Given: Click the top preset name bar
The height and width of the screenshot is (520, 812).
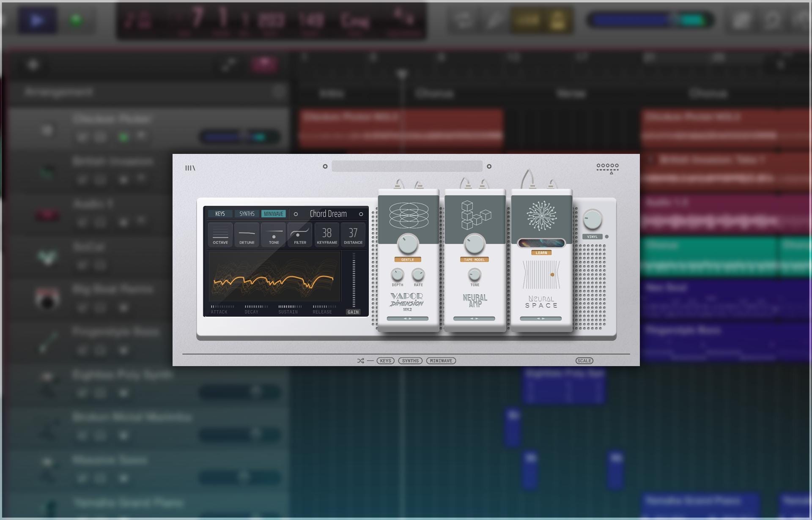Looking at the screenshot, I should click(x=407, y=166).
